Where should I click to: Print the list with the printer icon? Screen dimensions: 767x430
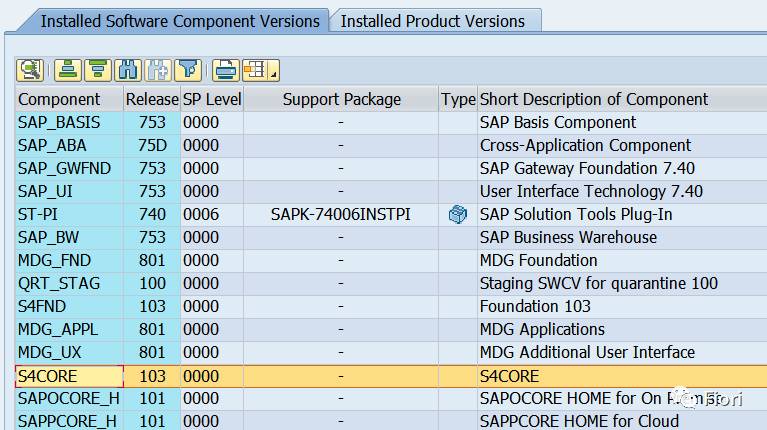(226, 70)
